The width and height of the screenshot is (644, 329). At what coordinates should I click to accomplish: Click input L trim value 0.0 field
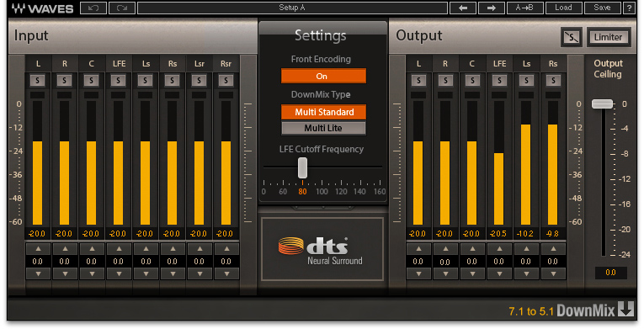click(x=38, y=261)
